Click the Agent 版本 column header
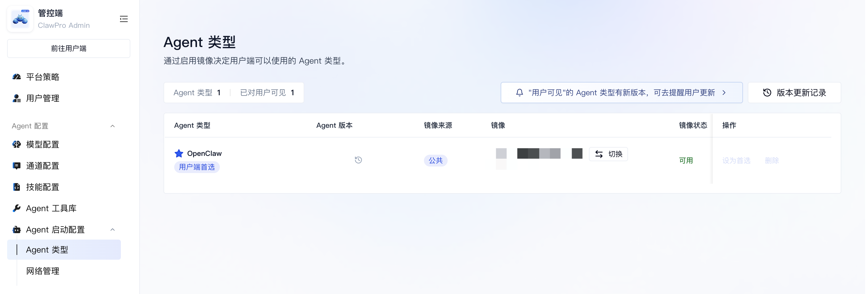 pyautogui.click(x=334, y=125)
